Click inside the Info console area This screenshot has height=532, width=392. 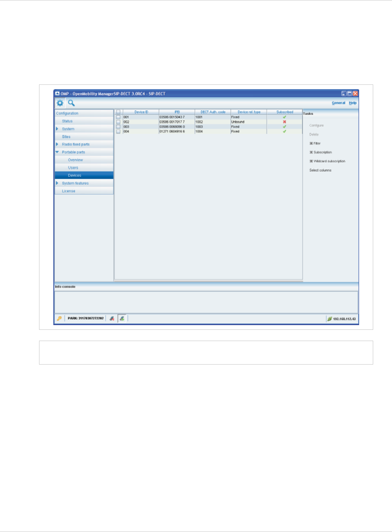coord(206,302)
